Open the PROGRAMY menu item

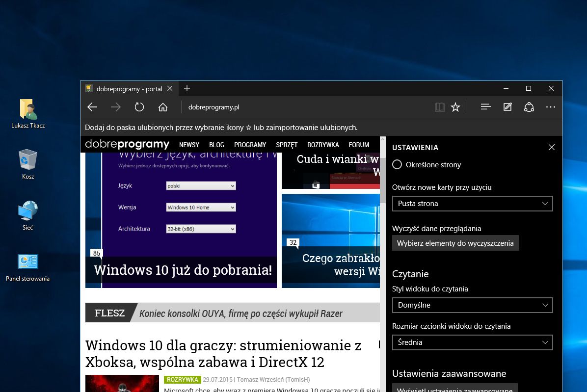click(x=250, y=145)
